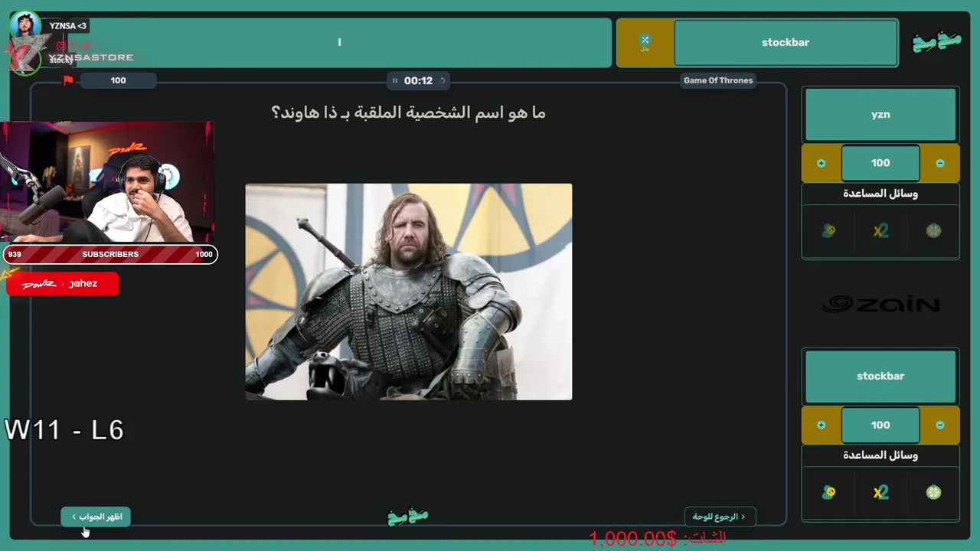The height and width of the screenshot is (551, 980).
Task: Click the swap teams icon beside stockbar
Action: pos(645,43)
